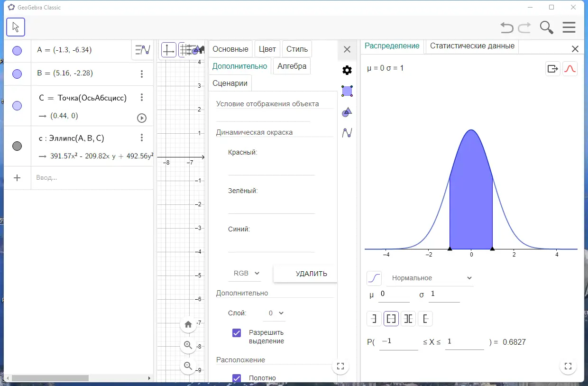Click the 'Ввод...' input bar
This screenshot has width=588, height=386.
coord(92,178)
